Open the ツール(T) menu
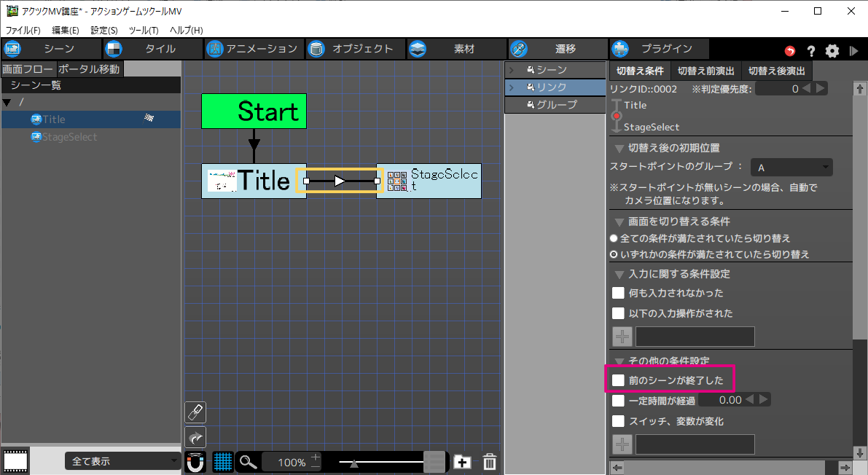 [x=143, y=30]
